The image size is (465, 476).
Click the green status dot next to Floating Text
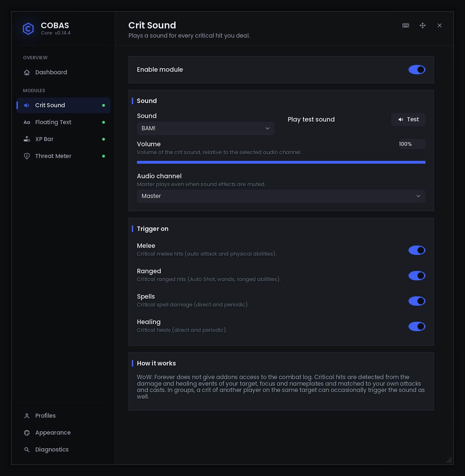pos(104,122)
